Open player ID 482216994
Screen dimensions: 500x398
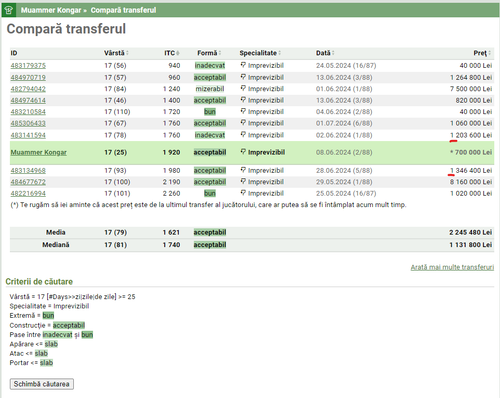tap(28, 193)
